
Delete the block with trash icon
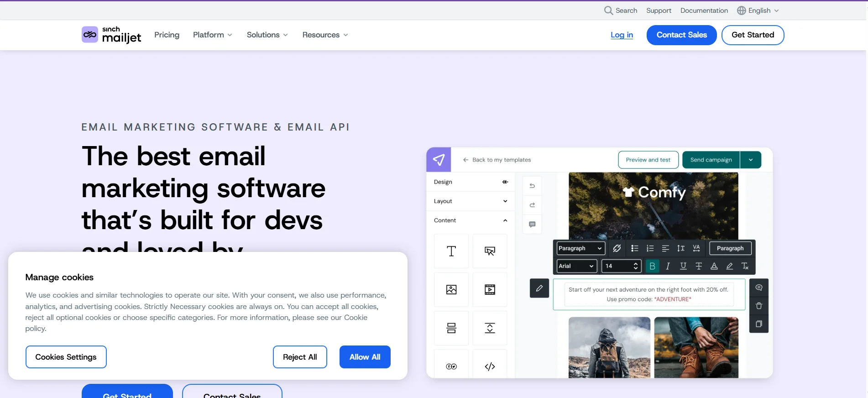click(759, 306)
